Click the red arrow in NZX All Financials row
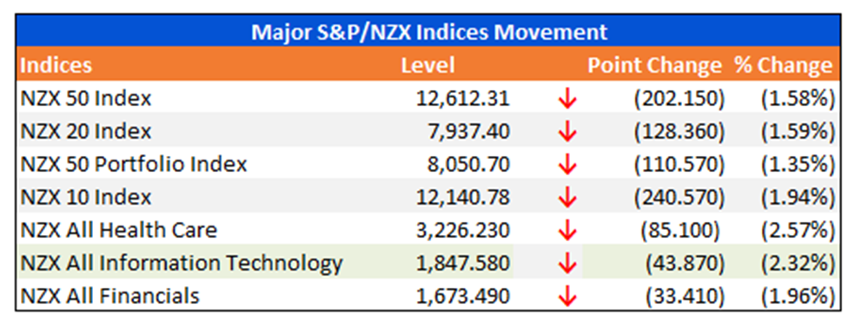This screenshot has width=868, height=328. point(567,297)
